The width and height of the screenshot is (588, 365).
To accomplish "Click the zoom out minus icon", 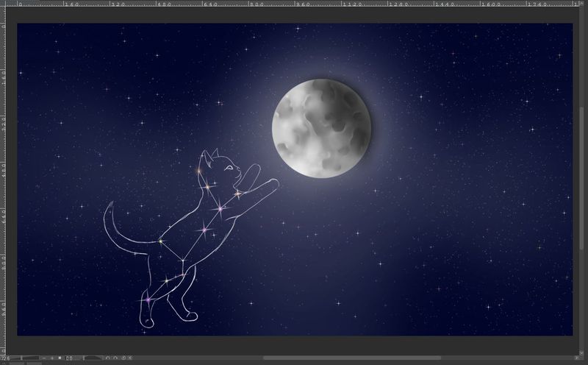I will [x=43, y=358].
